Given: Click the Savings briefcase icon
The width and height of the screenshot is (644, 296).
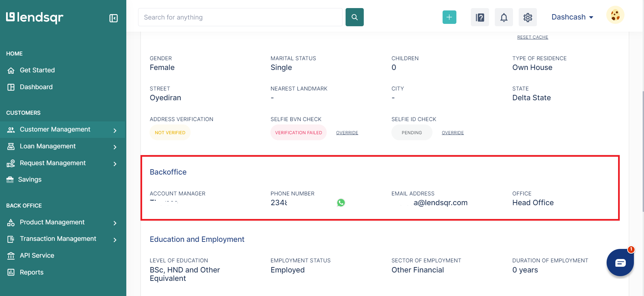Looking at the screenshot, I should [10, 180].
